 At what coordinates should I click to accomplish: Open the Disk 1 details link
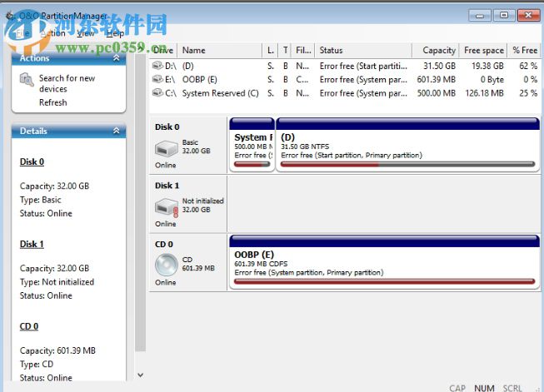coord(32,244)
